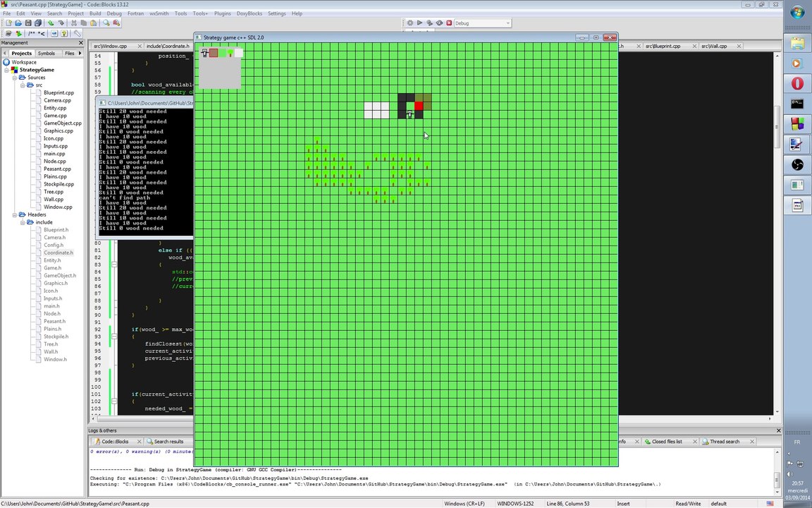
Task: Click the red tile on the game grid
Action: coord(419,106)
